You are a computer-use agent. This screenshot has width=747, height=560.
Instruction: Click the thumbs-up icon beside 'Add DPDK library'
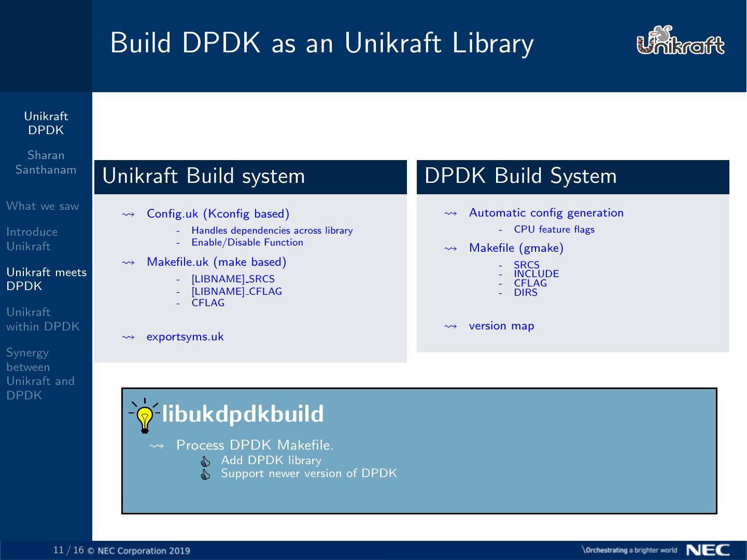pos(205,461)
